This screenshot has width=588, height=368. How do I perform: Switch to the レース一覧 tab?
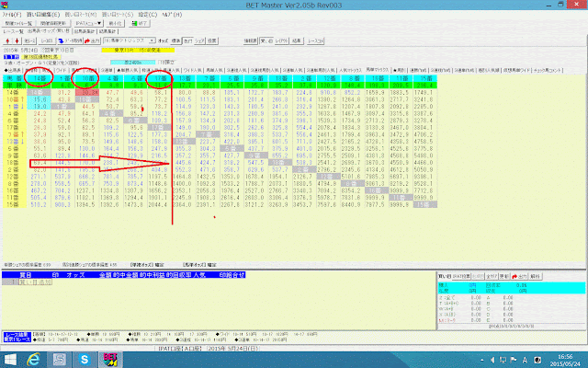pyautogui.click(x=14, y=31)
